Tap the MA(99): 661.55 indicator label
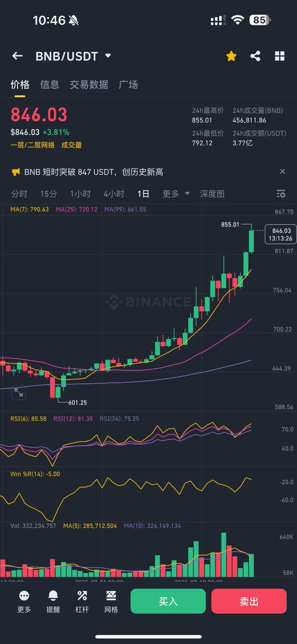This screenshot has height=644, width=297. (125, 209)
